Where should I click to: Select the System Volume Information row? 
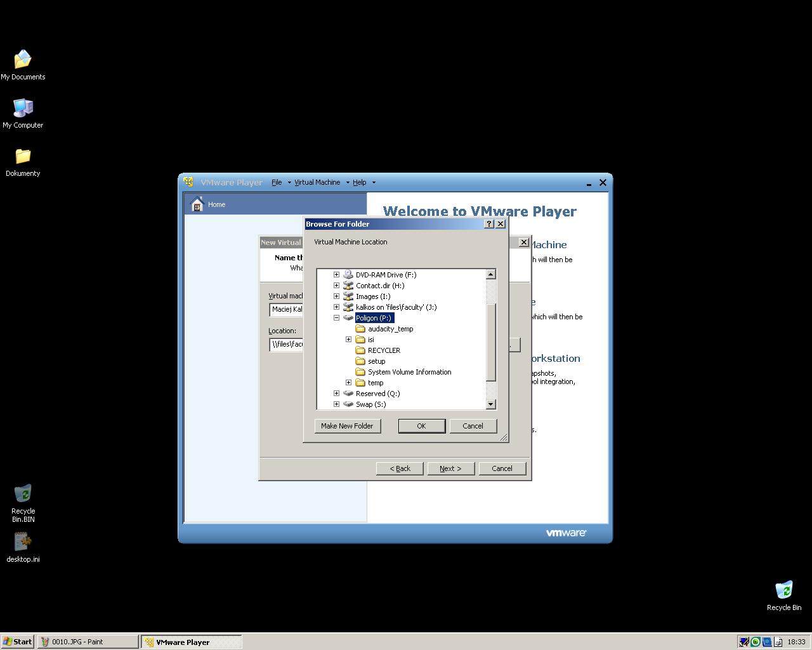coord(409,372)
